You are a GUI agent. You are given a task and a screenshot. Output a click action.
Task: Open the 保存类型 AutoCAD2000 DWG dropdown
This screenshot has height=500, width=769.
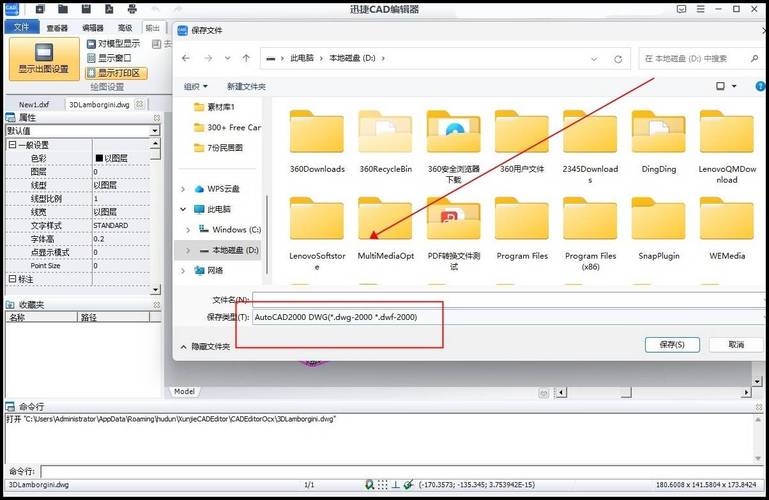pos(508,317)
